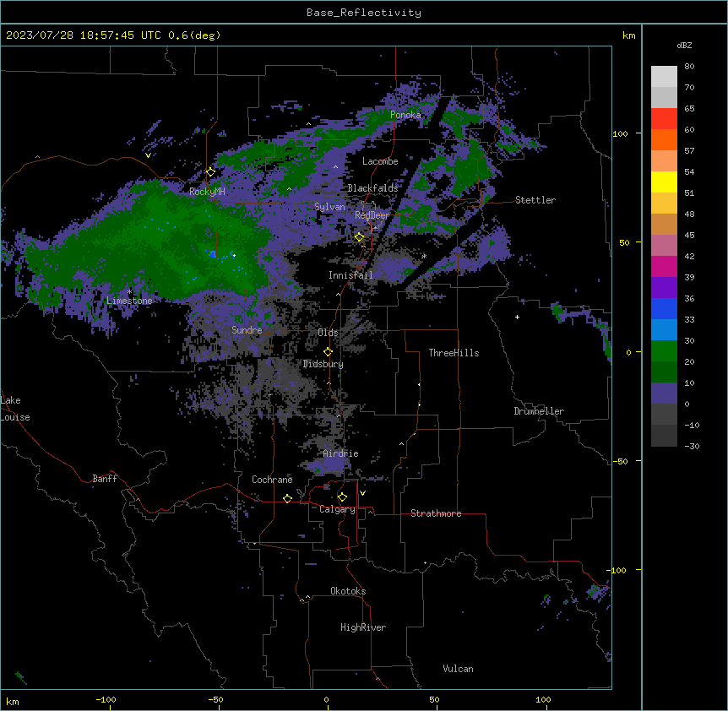Click the Airdrie town label
The width and height of the screenshot is (728, 711).
tap(341, 453)
